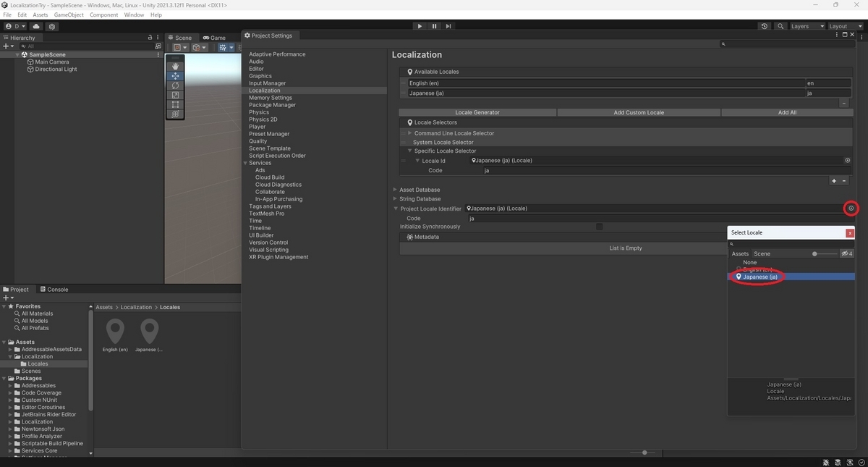Select the Transform tool in Scene view
The height and width of the screenshot is (467, 868).
pos(175,114)
